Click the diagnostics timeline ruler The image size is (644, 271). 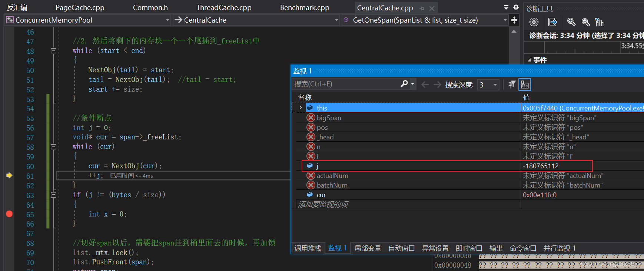point(584,47)
